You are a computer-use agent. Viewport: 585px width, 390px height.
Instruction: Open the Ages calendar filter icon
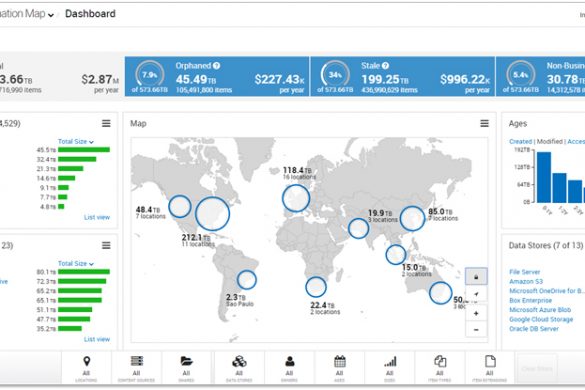pyautogui.click(x=340, y=361)
